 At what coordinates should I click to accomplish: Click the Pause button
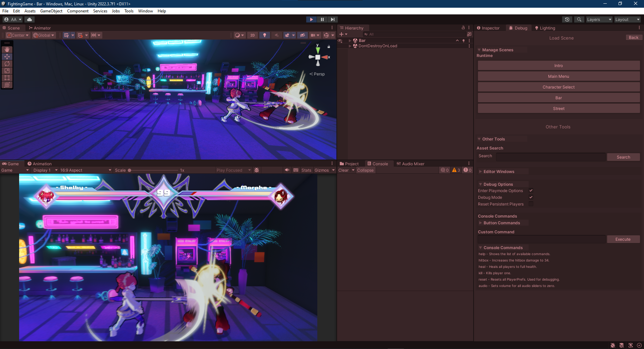pos(322,19)
